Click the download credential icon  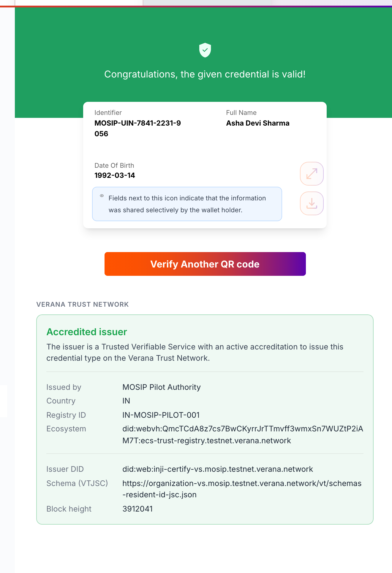coord(312,203)
